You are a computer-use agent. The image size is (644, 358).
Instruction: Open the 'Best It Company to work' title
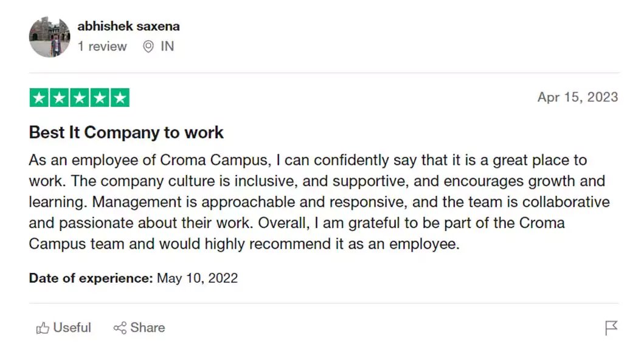pyautogui.click(x=126, y=133)
